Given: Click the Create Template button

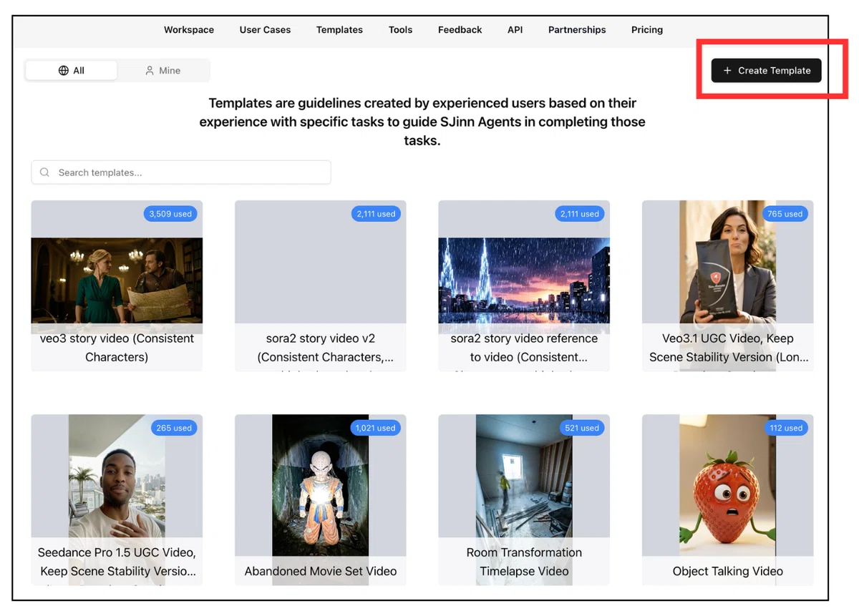Looking at the screenshot, I should 766,70.
